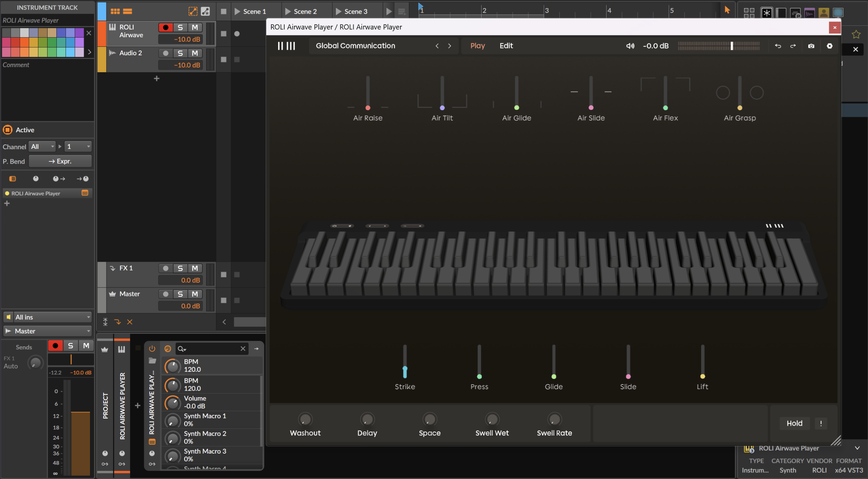Launch Scene 2 play button
This screenshot has height=479, width=868.
(x=288, y=11)
